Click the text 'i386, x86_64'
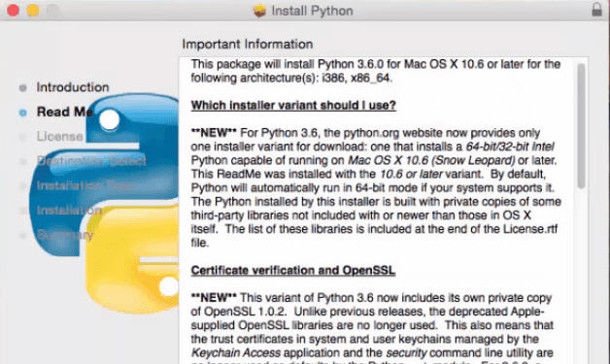 356,79
